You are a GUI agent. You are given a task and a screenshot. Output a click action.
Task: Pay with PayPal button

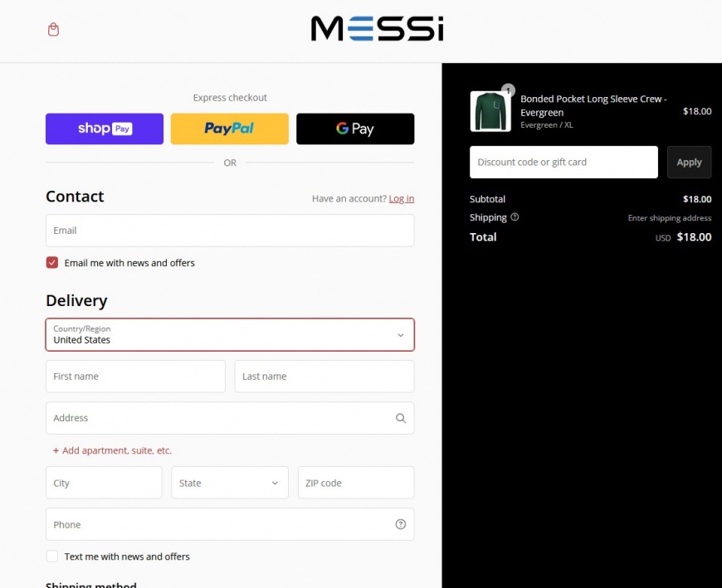tap(230, 129)
